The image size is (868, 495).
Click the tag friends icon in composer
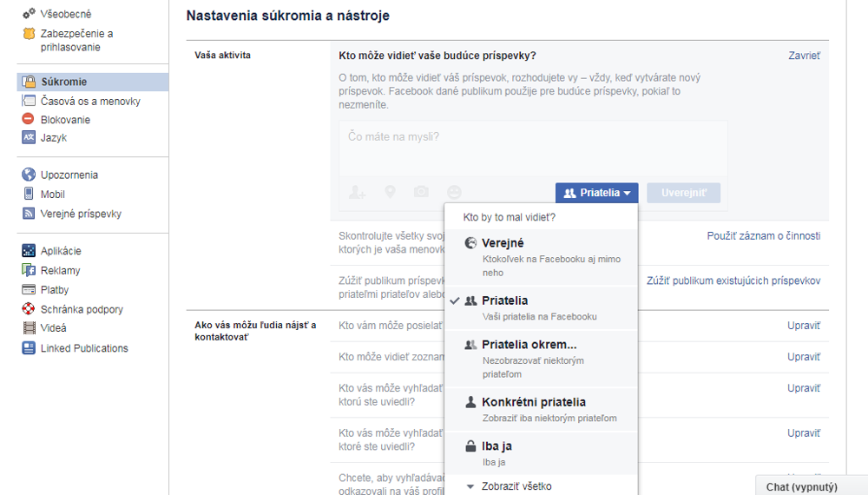[357, 192]
